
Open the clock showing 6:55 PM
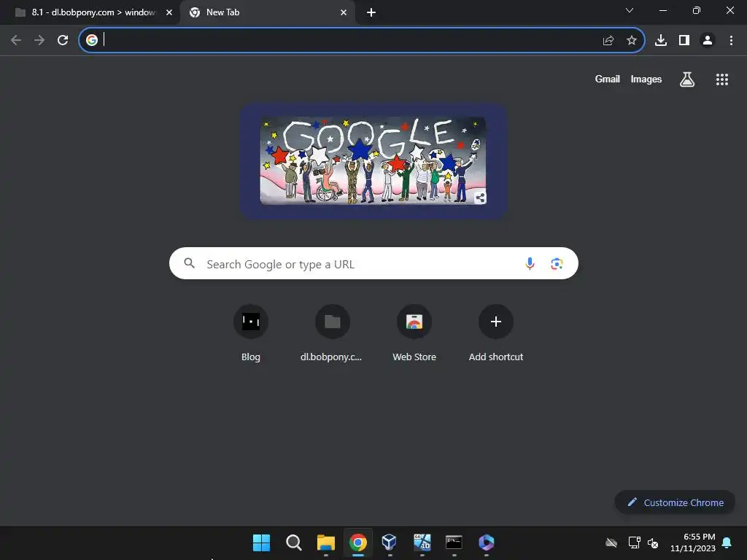pos(693,542)
